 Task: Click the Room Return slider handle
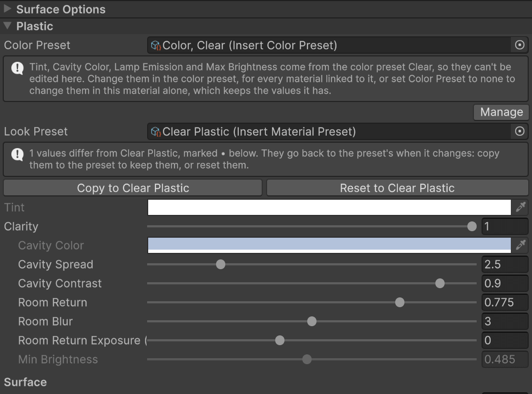tap(400, 302)
